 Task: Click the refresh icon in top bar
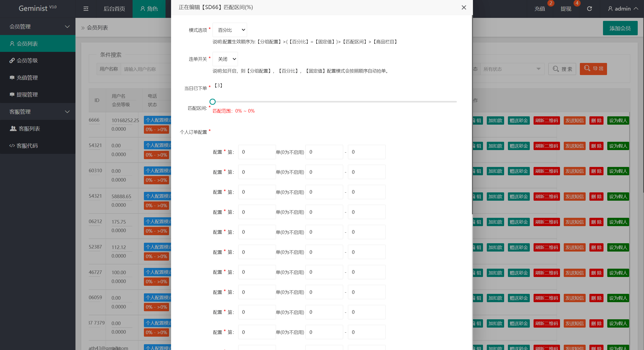pyautogui.click(x=589, y=9)
